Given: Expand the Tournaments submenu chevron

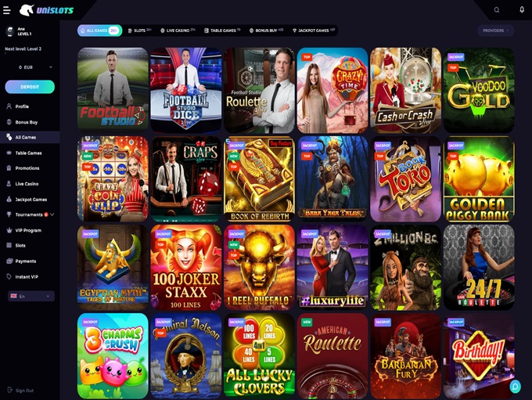Looking at the screenshot, I should [x=52, y=214].
